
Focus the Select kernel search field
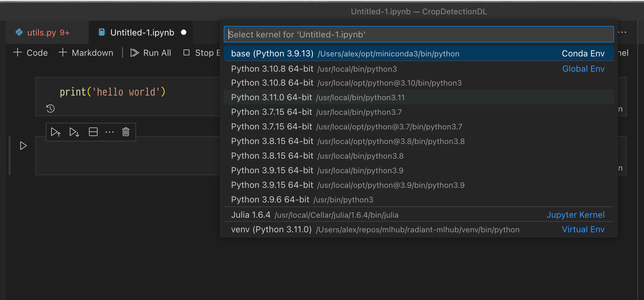[x=419, y=35]
